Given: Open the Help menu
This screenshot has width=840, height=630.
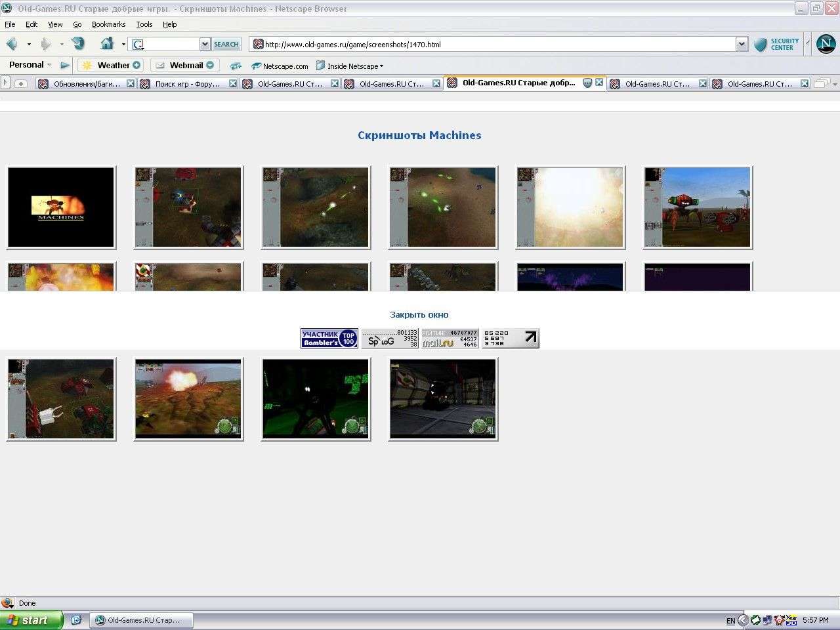Looking at the screenshot, I should [x=170, y=24].
